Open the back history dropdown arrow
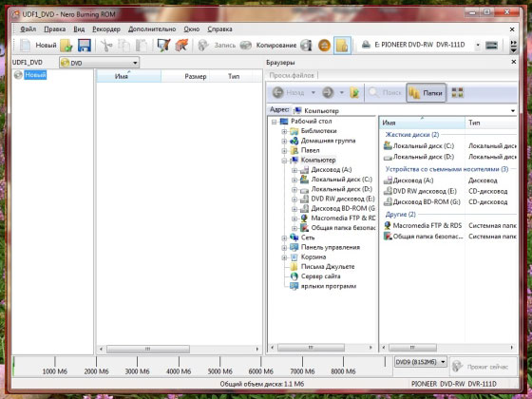 313,92
